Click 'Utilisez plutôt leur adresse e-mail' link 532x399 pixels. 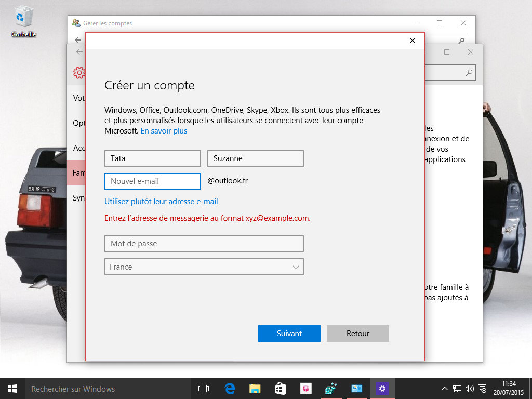(161, 202)
